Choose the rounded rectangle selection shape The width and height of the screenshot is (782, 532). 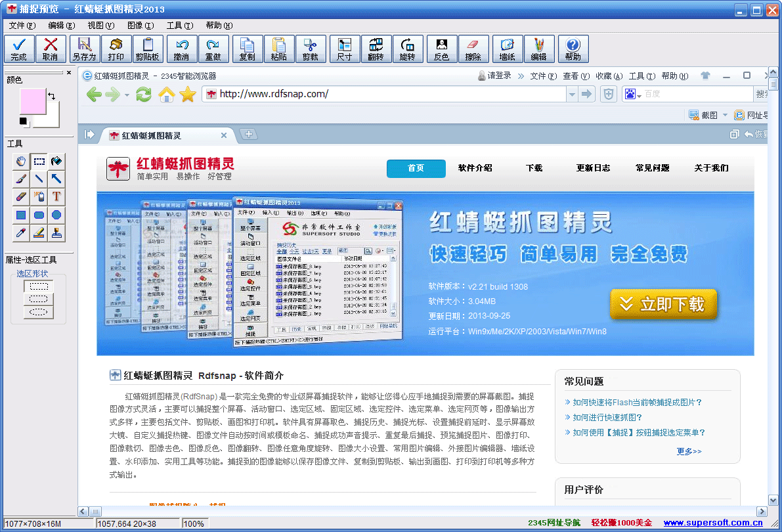[x=37, y=298]
